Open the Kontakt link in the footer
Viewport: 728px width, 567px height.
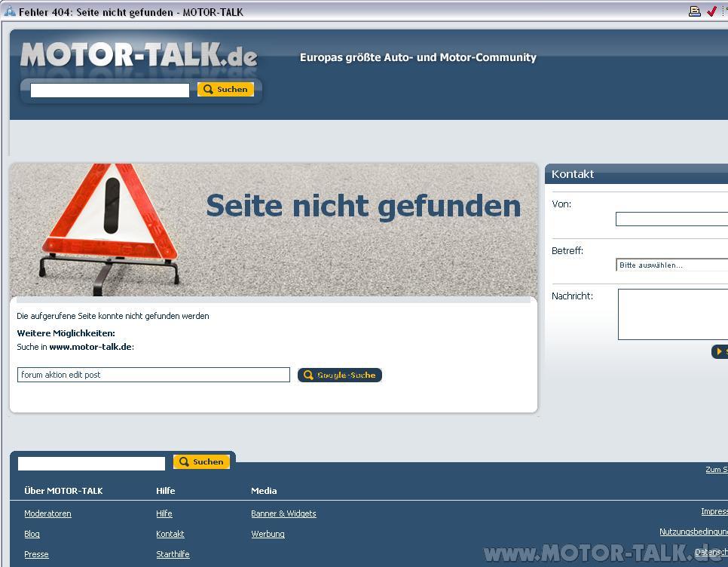click(170, 534)
